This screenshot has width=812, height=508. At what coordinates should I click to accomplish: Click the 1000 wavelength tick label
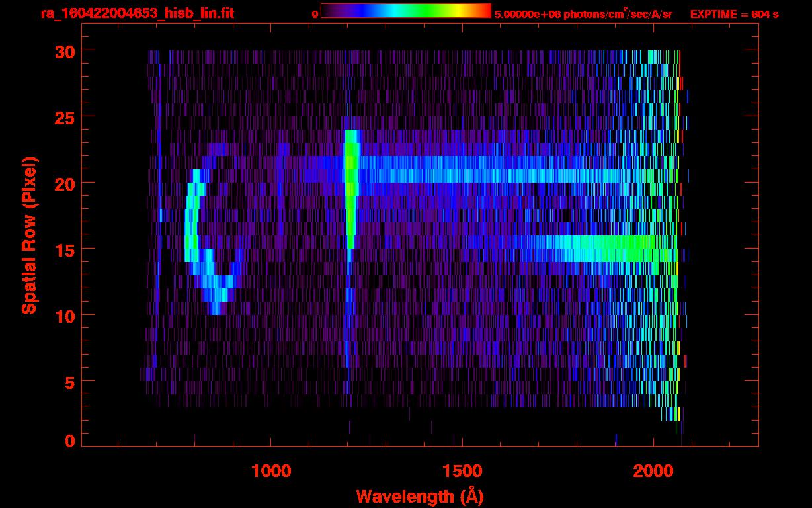[x=271, y=471]
